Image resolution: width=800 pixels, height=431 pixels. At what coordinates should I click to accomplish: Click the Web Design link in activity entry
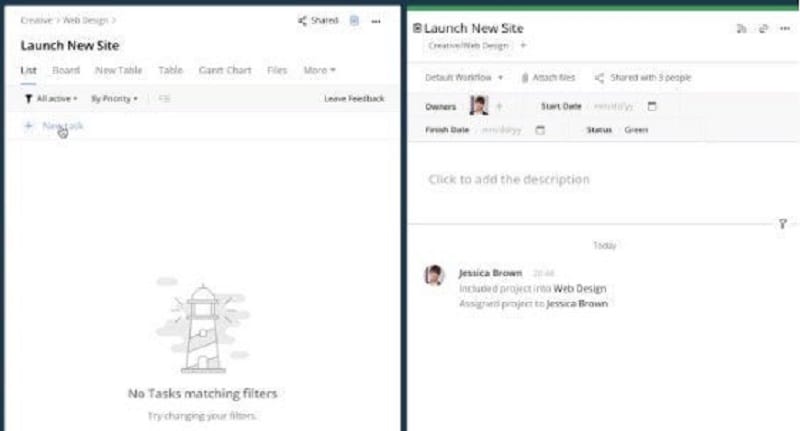point(580,289)
